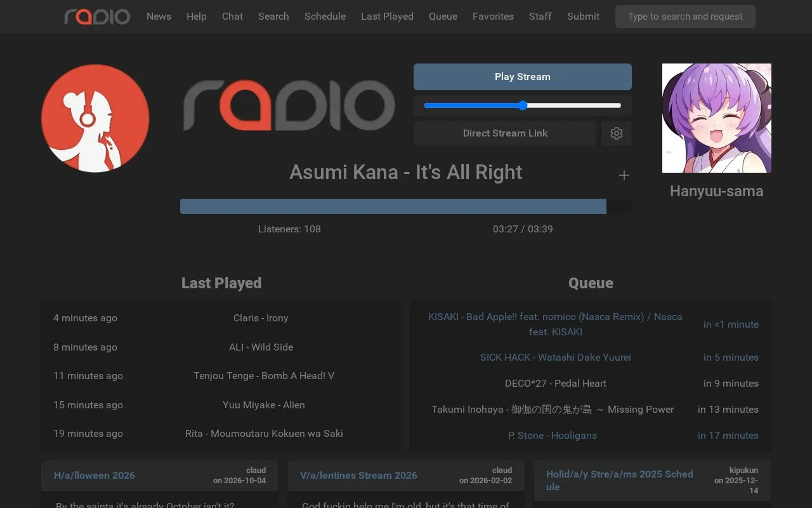
Task: Click the Listeners: 108 count
Action: (289, 229)
